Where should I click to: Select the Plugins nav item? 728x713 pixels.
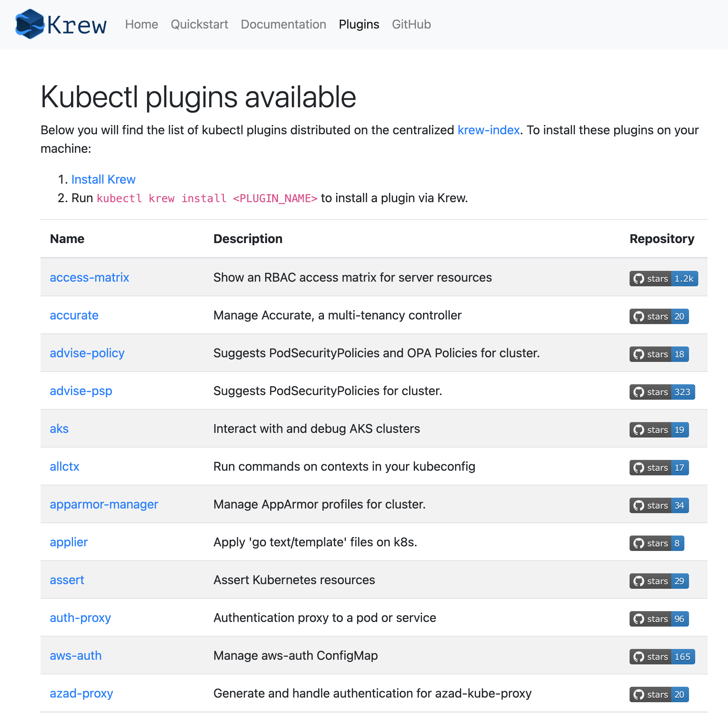[359, 24]
